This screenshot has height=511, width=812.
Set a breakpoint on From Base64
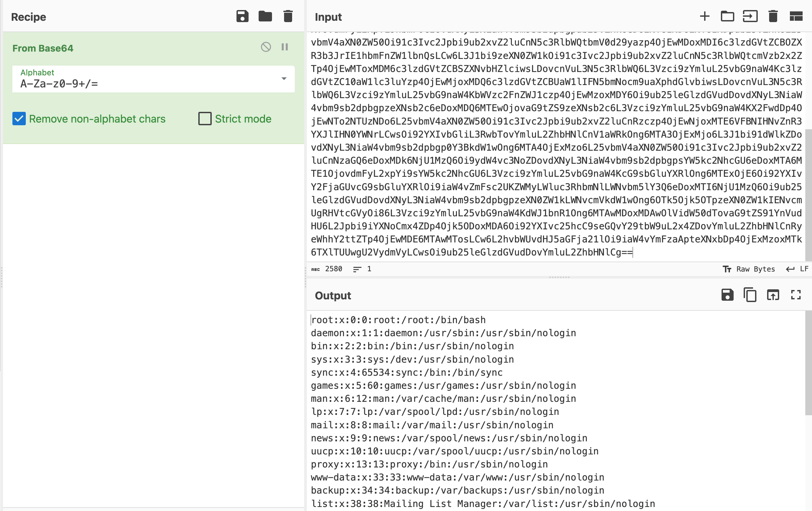click(x=285, y=47)
